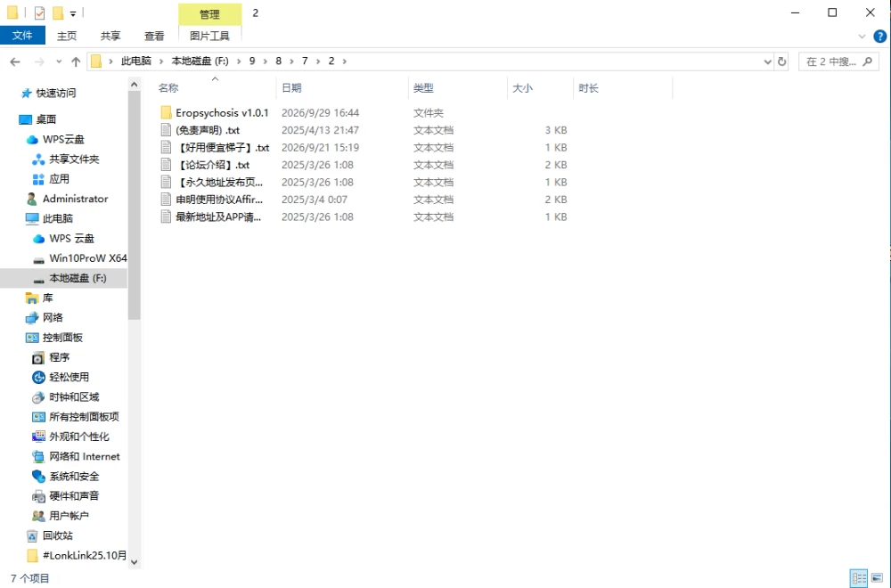Click the 此电脑 computer icon in sidebar
Image resolution: width=891 pixels, height=588 pixels.
tap(32, 218)
